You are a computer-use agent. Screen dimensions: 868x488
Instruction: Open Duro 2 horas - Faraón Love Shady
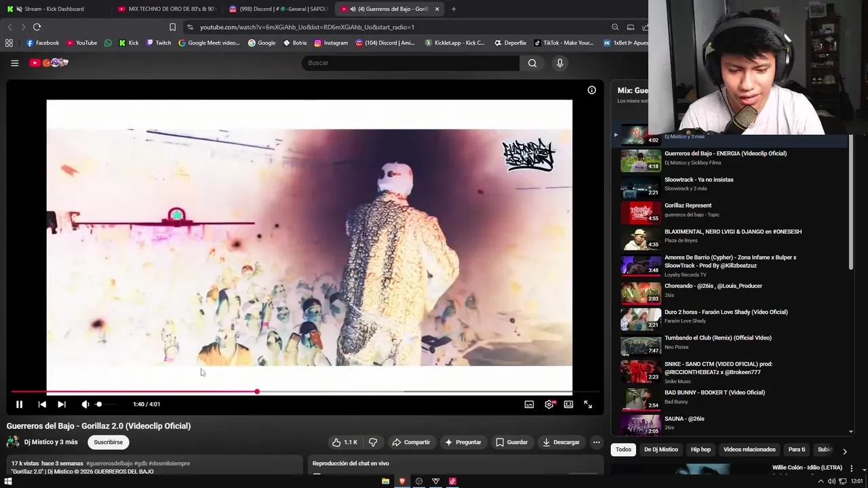tap(726, 312)
